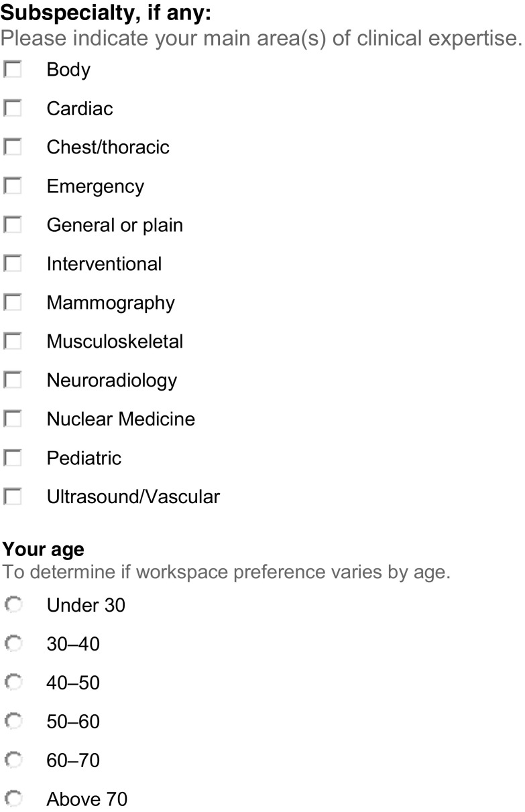
Task: Check the General or plain box
Action: tap(13, 225)
